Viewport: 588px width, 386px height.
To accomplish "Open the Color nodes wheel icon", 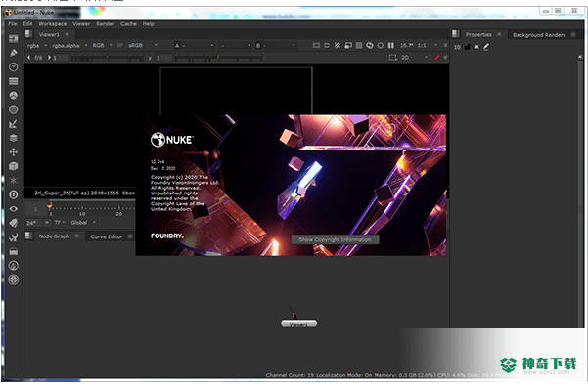I will (x=14, y=96).
